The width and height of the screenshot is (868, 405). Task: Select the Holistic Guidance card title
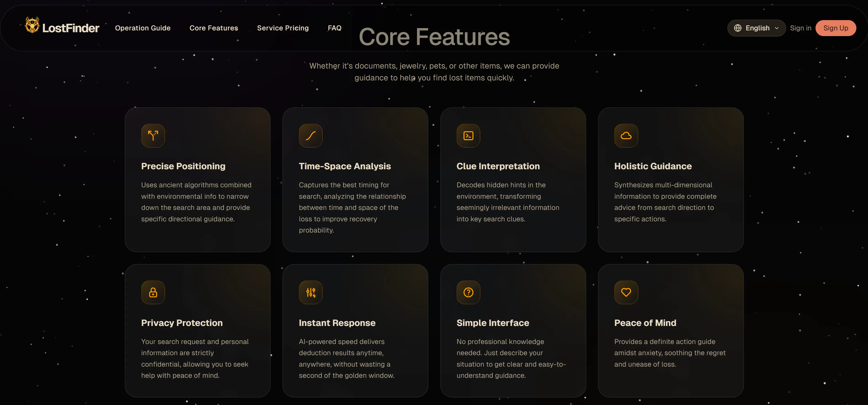pos(653,166)
